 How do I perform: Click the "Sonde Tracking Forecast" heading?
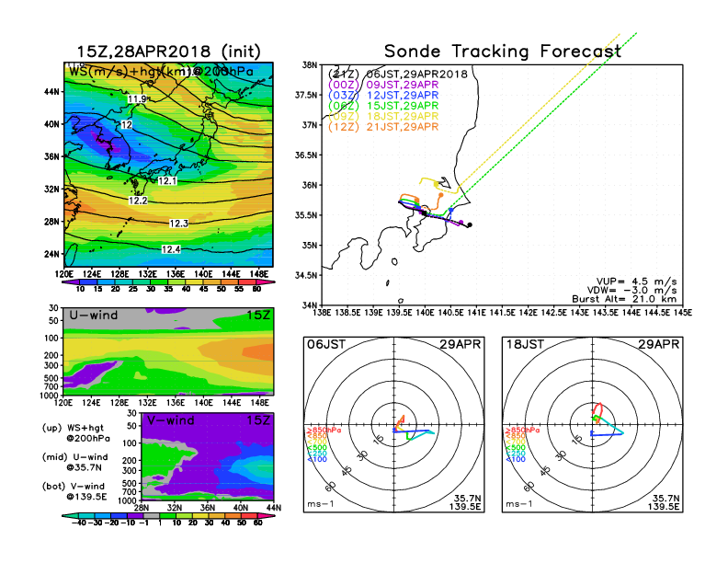(503, 52)
